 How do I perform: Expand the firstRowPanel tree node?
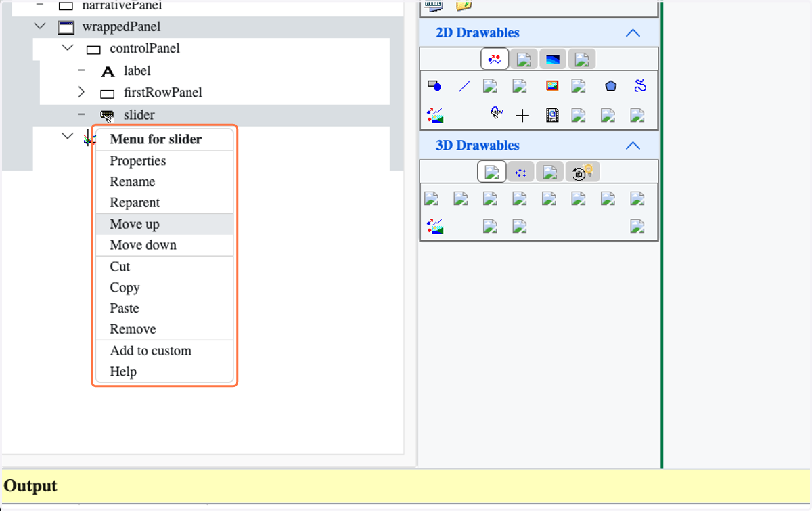click(x=81, y=92)
